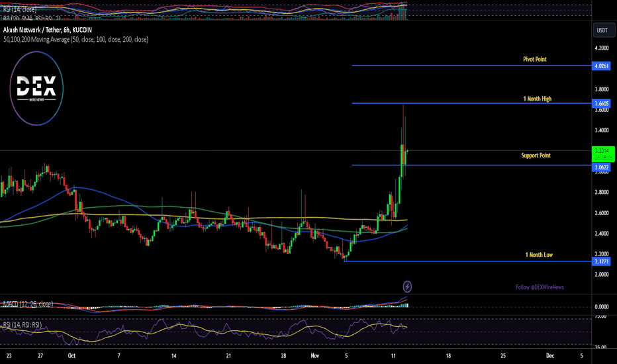Viewport: 617px width, 364px height.
Task: Click the 4.0261 price tag
Action: [602, 66]
